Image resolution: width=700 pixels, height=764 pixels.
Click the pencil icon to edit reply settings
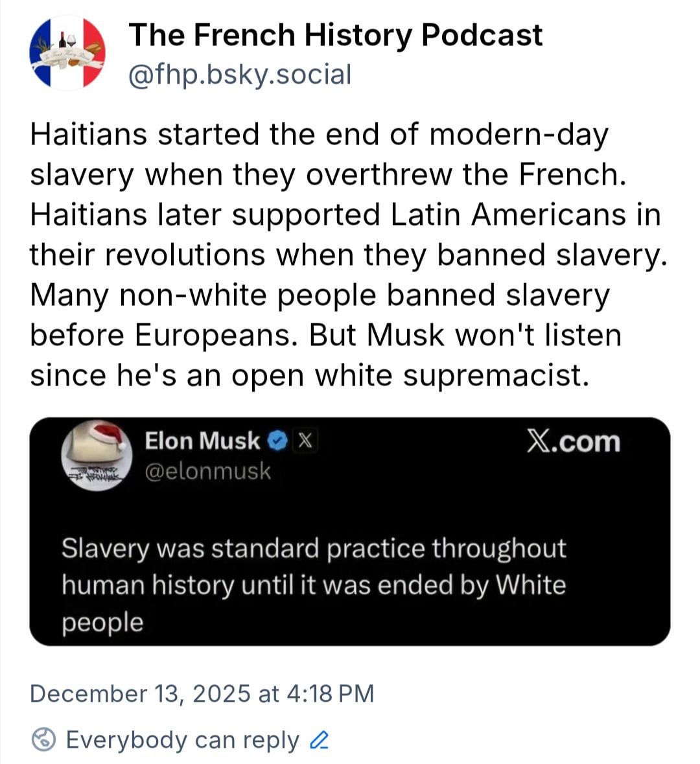320,740
